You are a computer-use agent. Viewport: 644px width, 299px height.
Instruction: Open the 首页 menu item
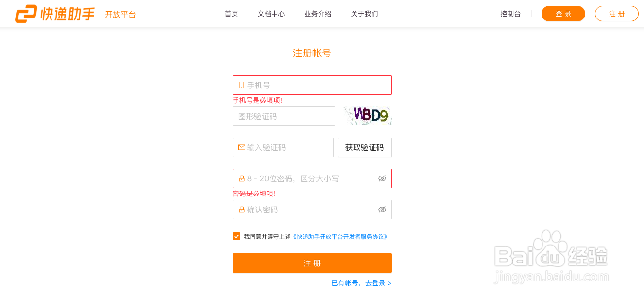(x=231, y=14)
